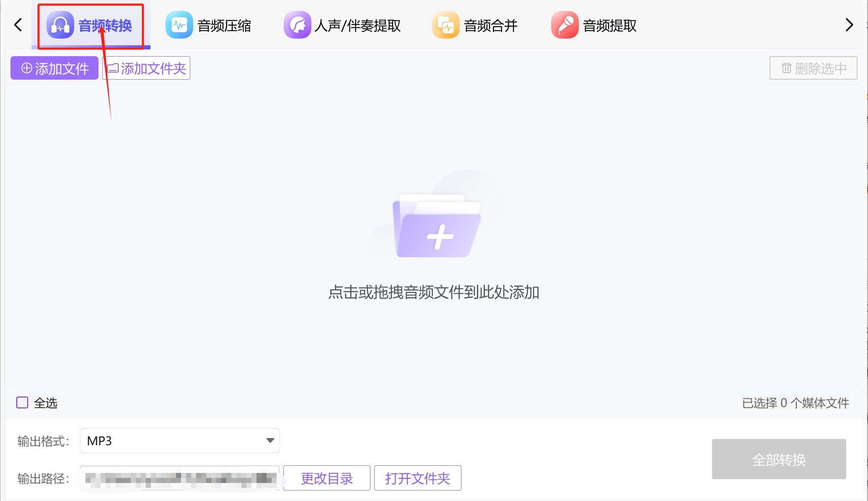868x501 pixels.
Task: Click the headphone audio convert icon
Action: (x=60, y=25)
